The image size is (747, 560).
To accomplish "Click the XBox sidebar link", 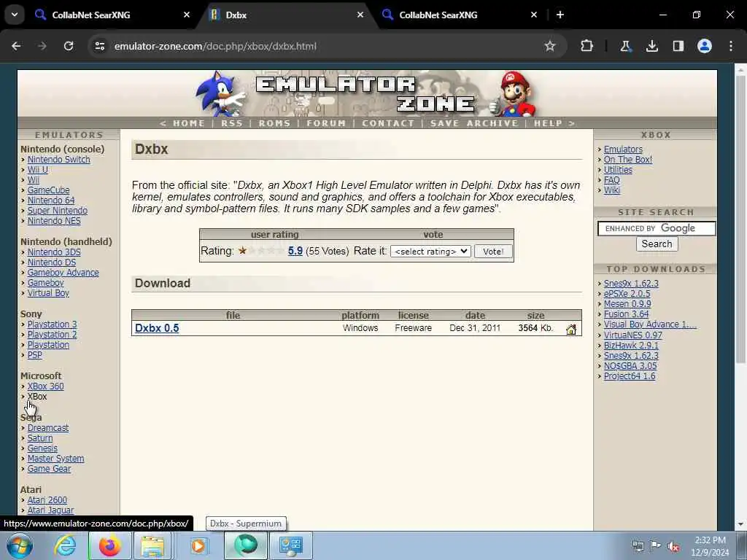I will tap(37, 397).
